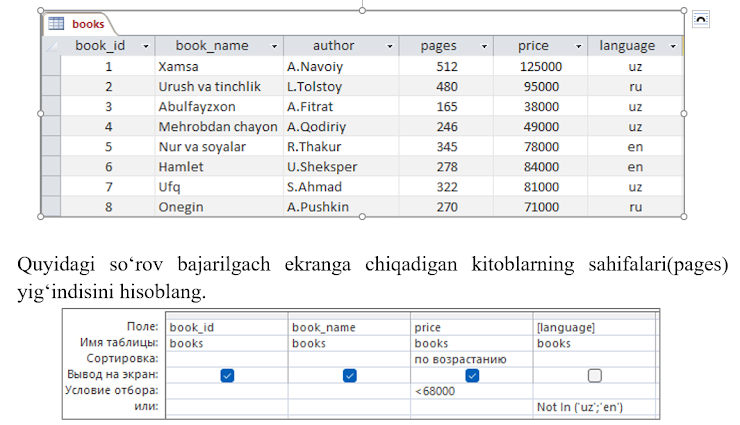
Task: Open the book_id column filter dropdown
Action: [145, 46]
